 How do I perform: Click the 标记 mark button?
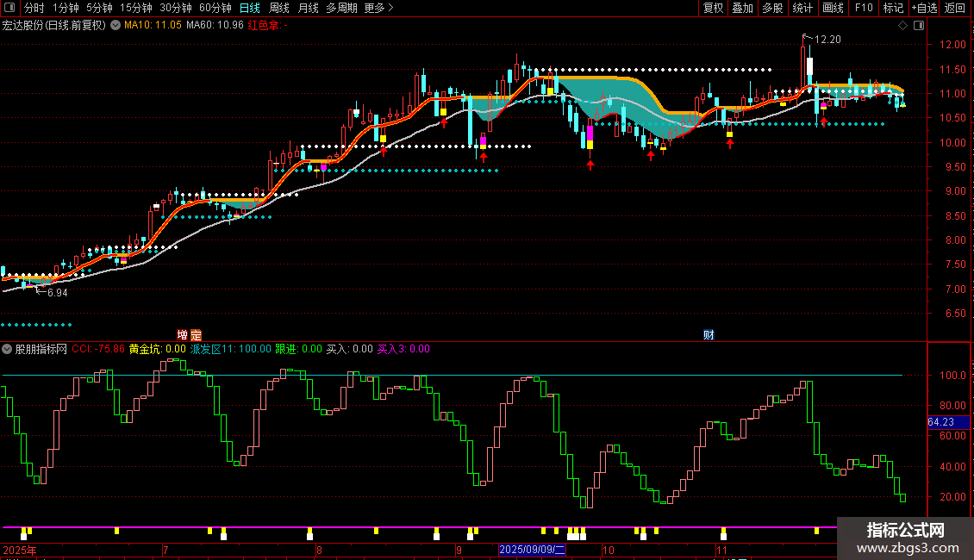point(893,8)
